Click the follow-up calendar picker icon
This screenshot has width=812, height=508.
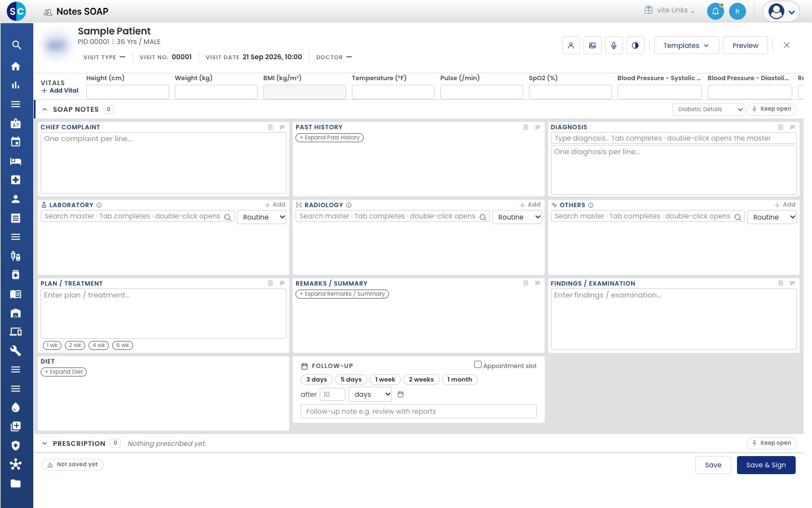[x=401, y=395]
